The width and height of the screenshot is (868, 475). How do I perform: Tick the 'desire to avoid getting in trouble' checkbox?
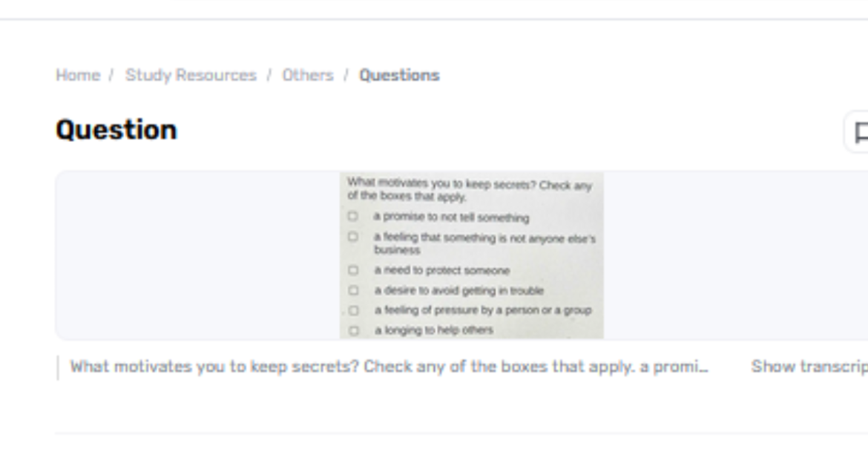coord(353,290)
